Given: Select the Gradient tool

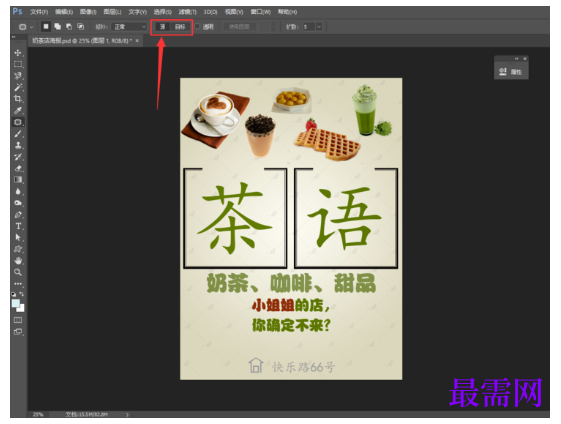Looking at the screenshot, I should (18, 180).
